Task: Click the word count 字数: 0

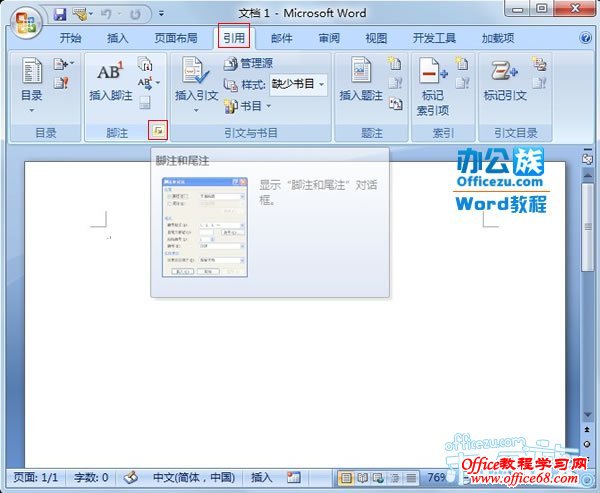Action: click(x=91, y=477)
